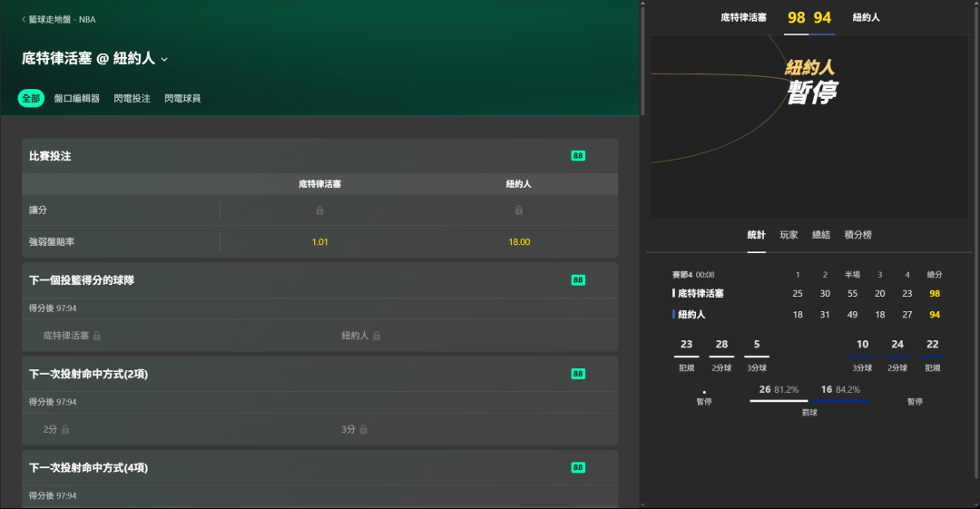Click BB icon in 比賽投注 section
The width and height of the screenshot is (980, 509).
tap(578, 156)
